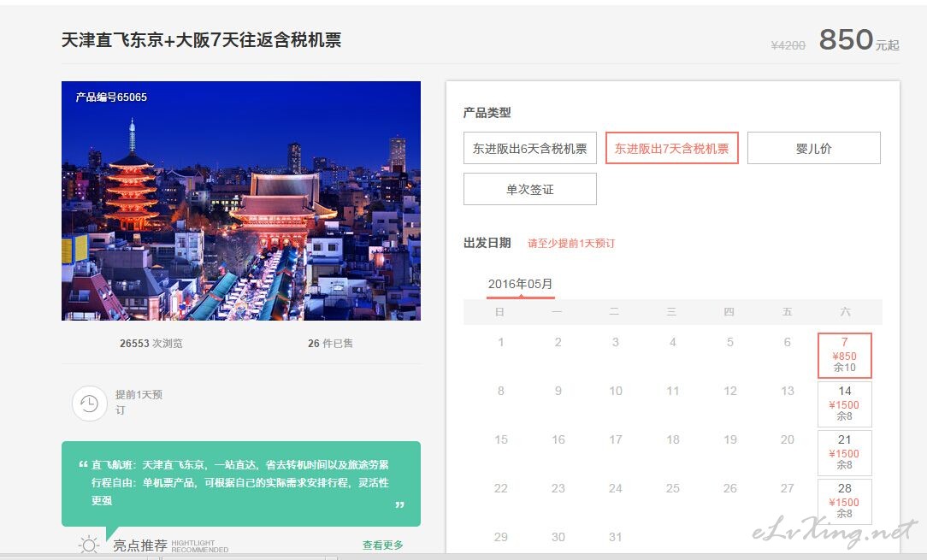
Task: Select 东进阪出7天含税机票 product type
Action: [671, 148]
